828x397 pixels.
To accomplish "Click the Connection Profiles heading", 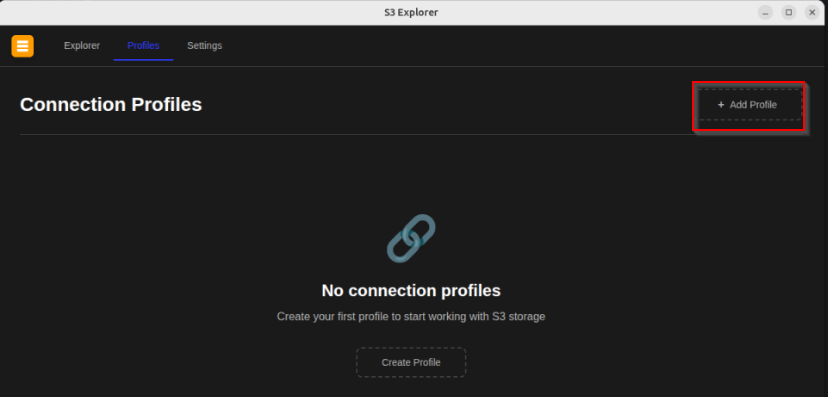I will (x=111, y=105).
